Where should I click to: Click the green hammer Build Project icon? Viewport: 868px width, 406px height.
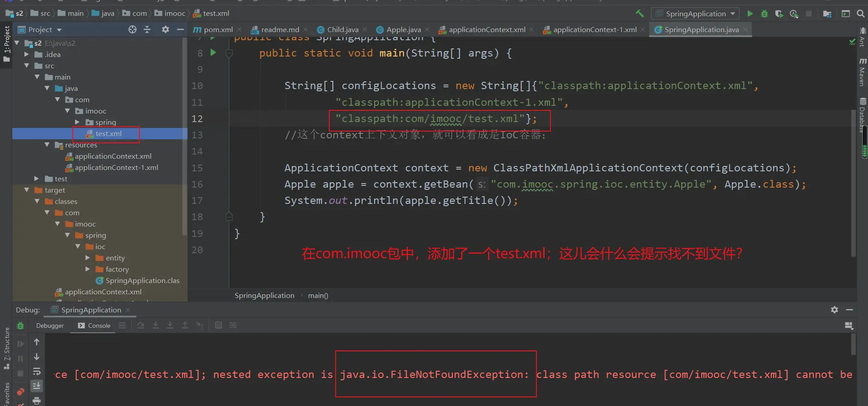(640, 14)
